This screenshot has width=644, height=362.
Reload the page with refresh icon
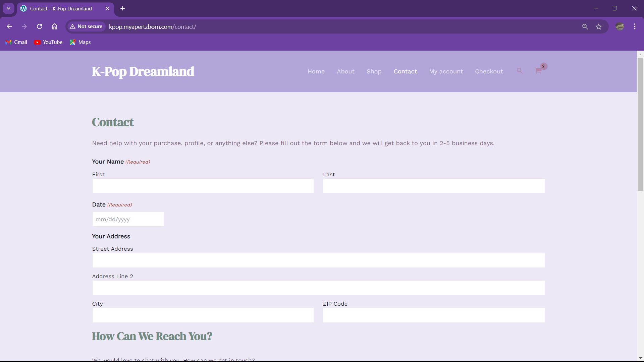(x=39, y=26)
